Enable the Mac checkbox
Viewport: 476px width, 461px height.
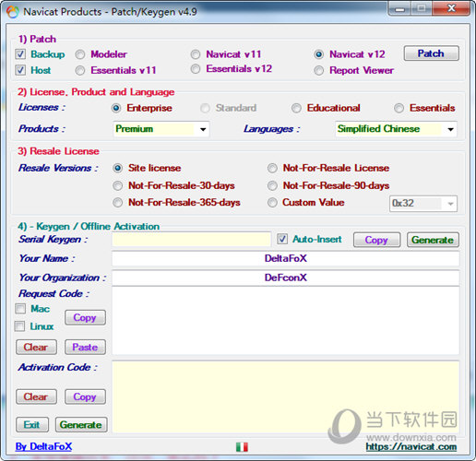(x=20, y=309)
